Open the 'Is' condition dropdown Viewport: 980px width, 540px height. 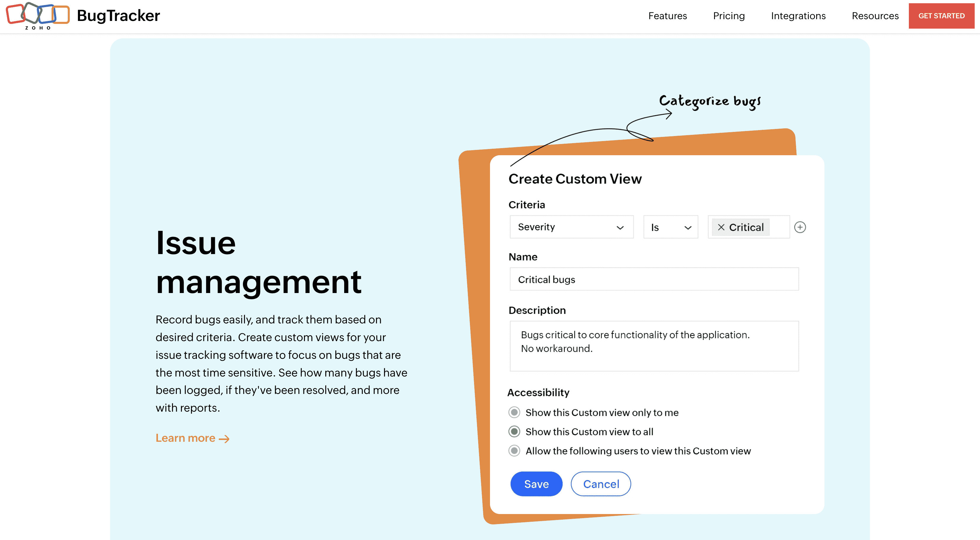click(670, 227)
